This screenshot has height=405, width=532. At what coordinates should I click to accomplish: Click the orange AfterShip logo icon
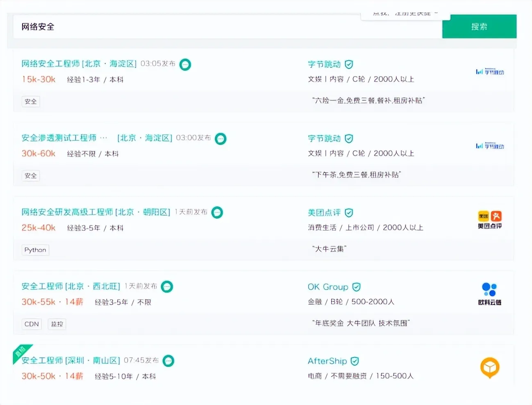[490, 367]
